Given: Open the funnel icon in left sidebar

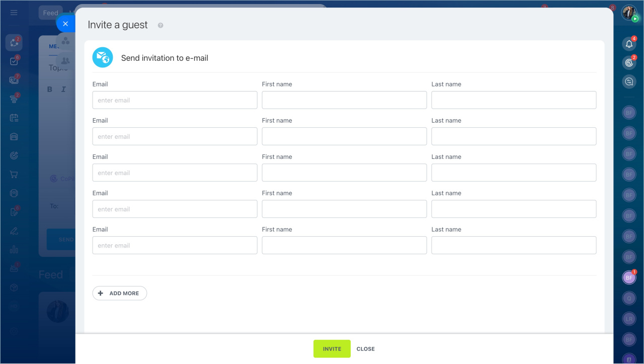Looking at the screenshot, I should [x=14, y=99].
